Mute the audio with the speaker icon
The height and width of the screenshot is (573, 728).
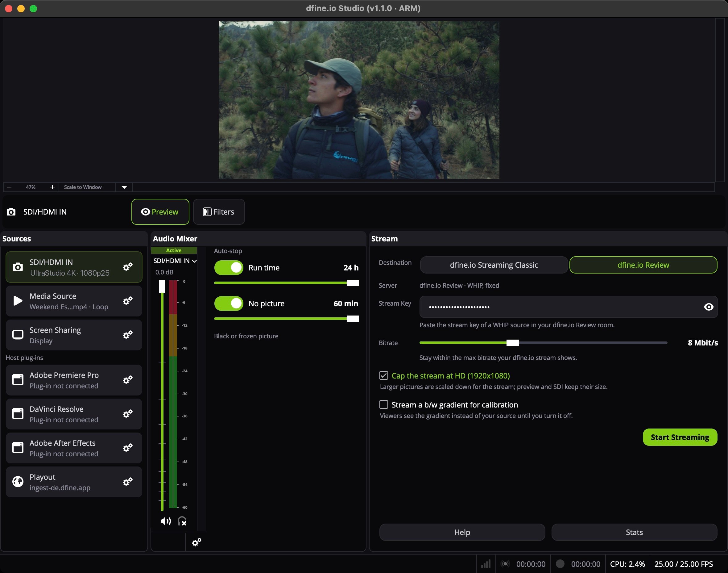coord(166,521)
